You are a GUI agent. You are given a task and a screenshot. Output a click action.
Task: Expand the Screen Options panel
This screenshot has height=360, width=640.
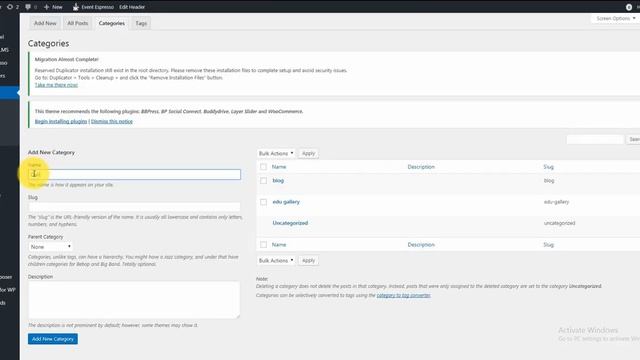coord(616,18)
